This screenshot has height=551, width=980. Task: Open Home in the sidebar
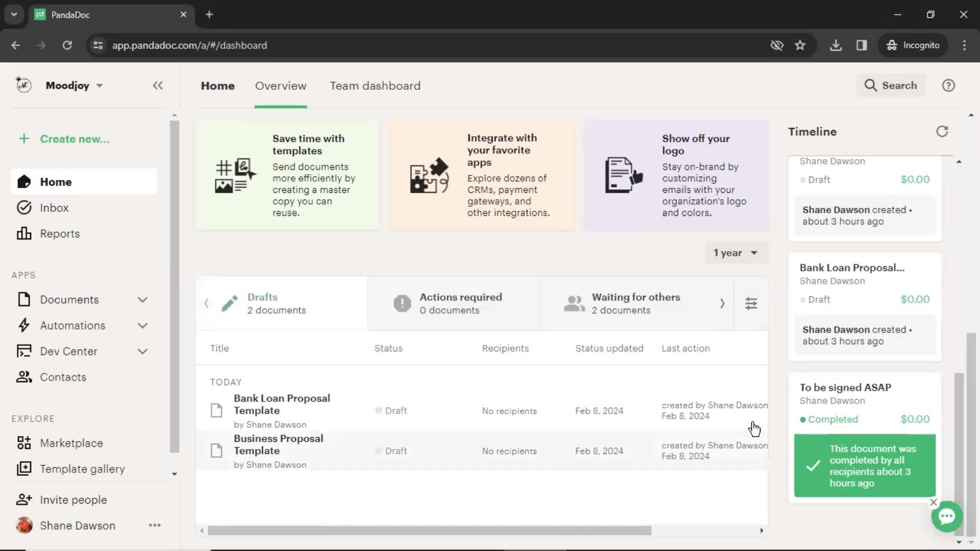pyautogui.click(x=84, y=182)
